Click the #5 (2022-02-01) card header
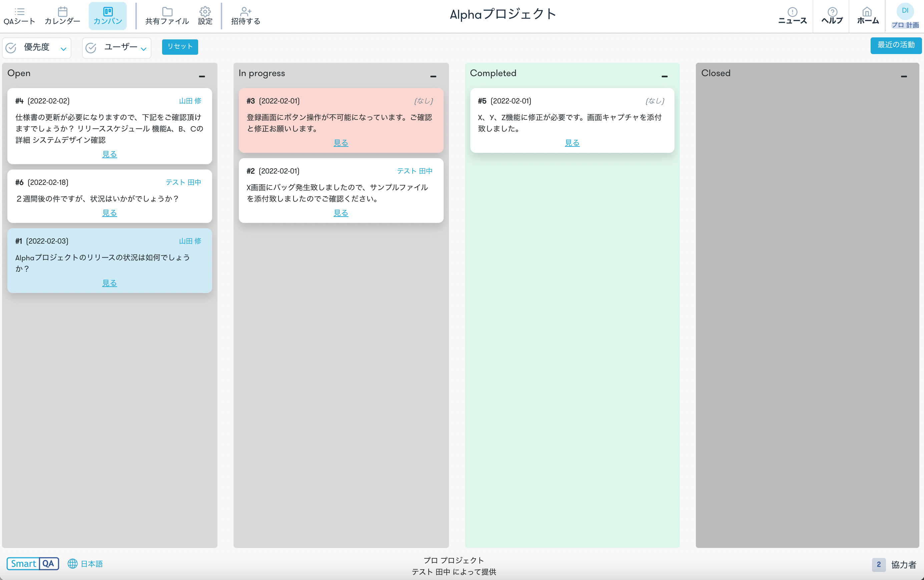Viewport: 924px width, 580px height. tap(505, 101)
